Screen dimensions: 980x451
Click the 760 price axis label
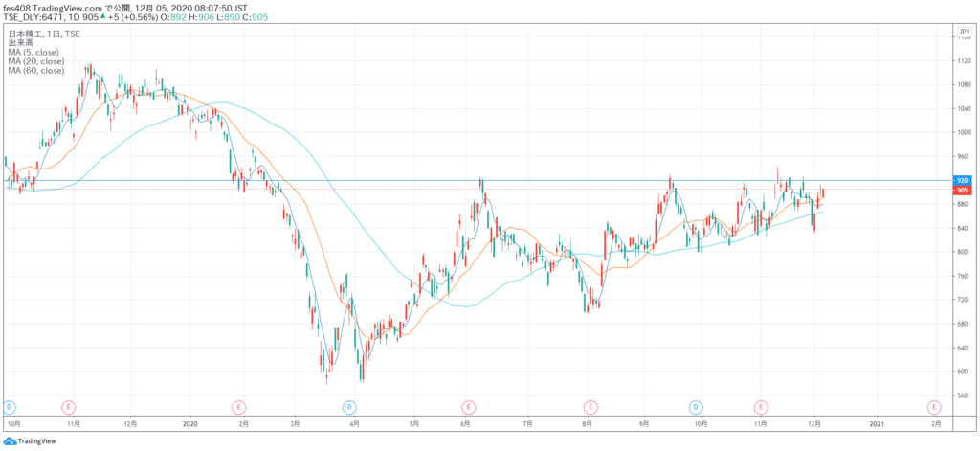(x=963, y=276)
